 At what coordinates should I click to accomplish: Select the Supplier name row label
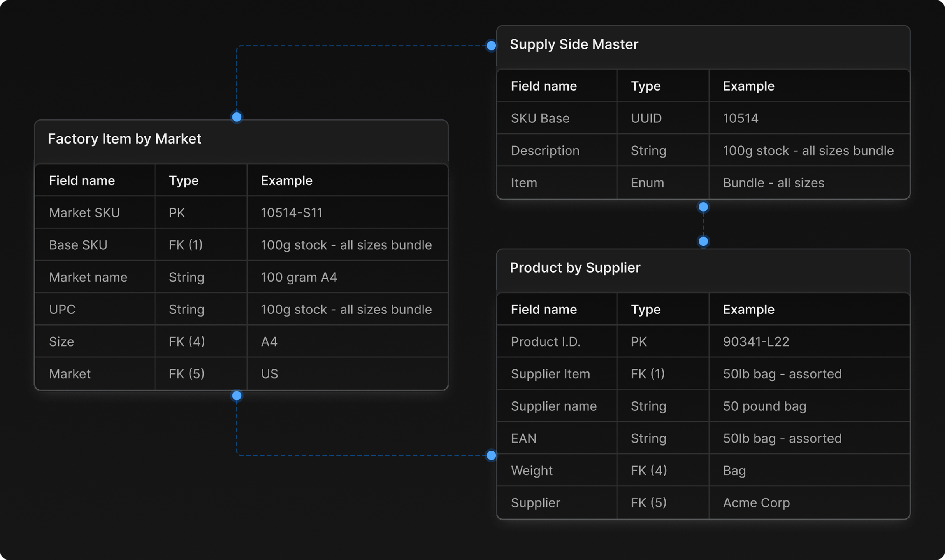[x=553, y=406]
